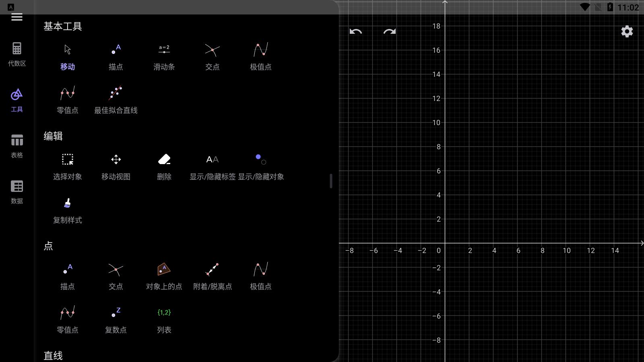Select 描点 tool in the 点 section
Screen dimensions: 644x362
68,276
